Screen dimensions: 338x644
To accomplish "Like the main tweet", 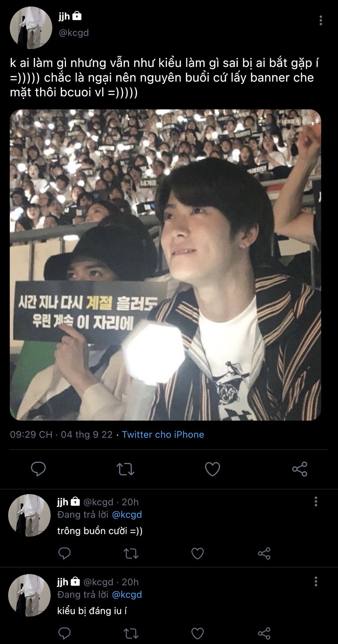I will [x=212, y=469].
